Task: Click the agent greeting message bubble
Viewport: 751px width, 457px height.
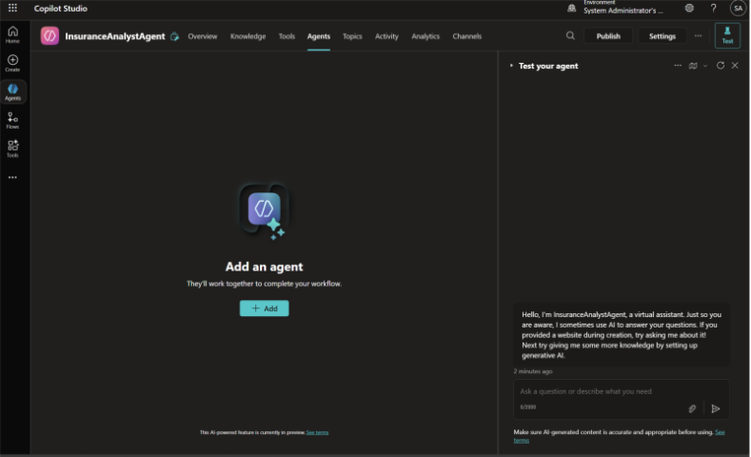Action: [x=621, y=334]
